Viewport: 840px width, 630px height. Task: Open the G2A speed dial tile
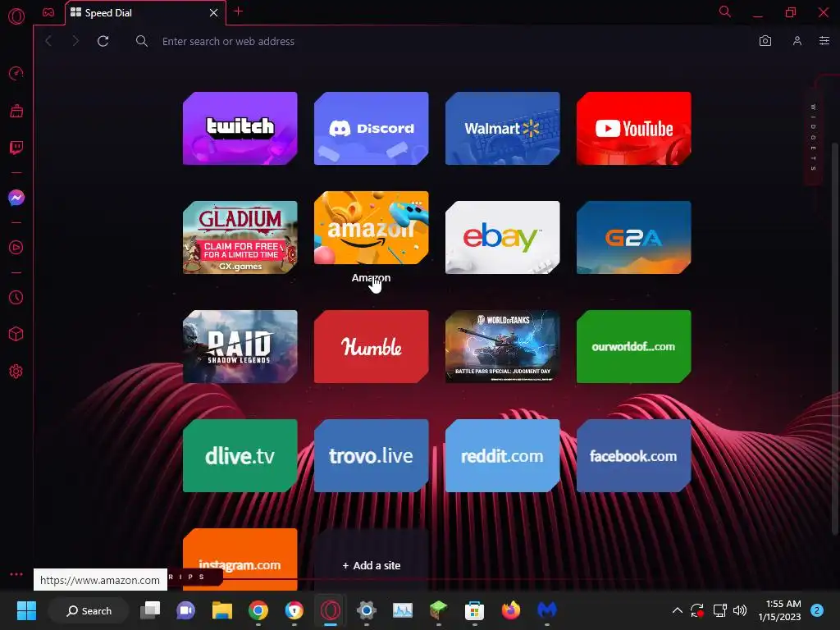click(634, 237)
